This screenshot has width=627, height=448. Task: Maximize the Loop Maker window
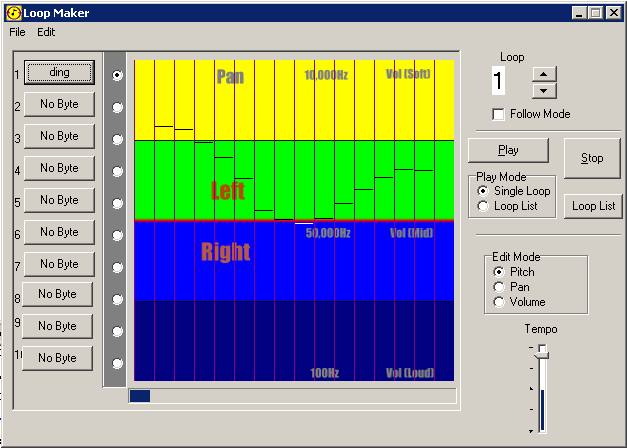(x=595, y=13)
